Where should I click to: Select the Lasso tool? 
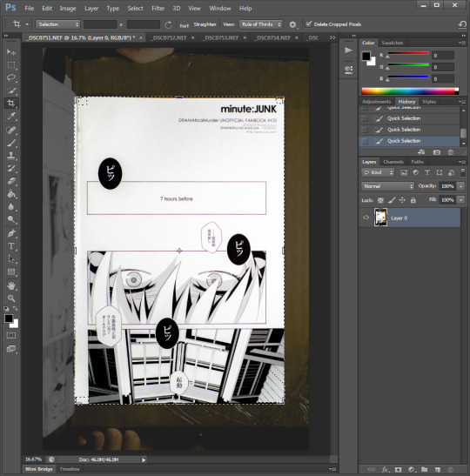(x=11, y=77)
